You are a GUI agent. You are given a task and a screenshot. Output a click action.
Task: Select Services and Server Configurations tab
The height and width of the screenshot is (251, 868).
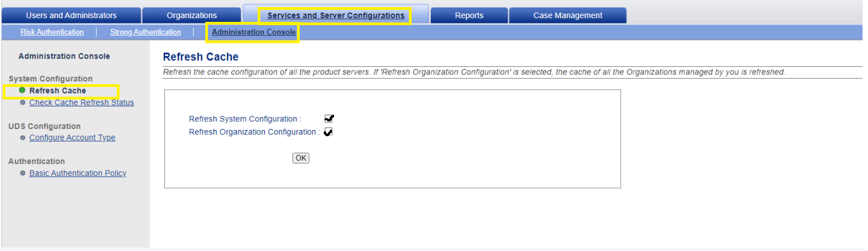pyautogui.click(x=335, y=15)
